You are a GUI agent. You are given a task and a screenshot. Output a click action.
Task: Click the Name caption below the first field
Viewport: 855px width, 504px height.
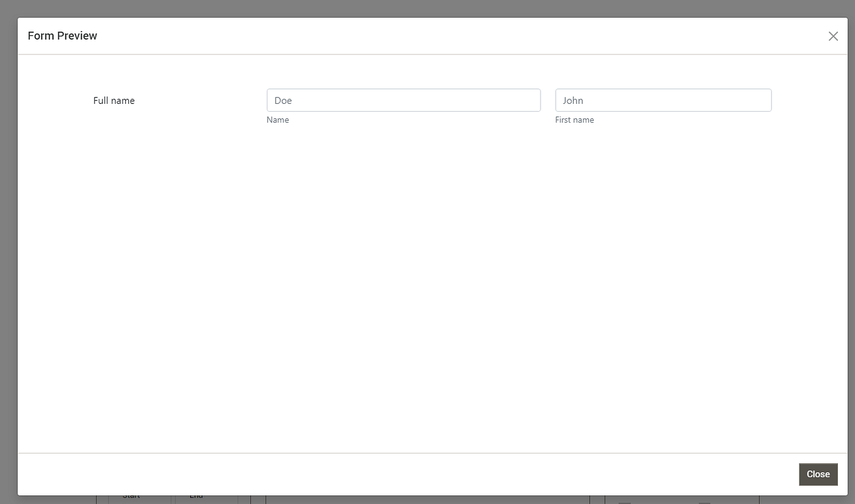click(x=278, y=120)
